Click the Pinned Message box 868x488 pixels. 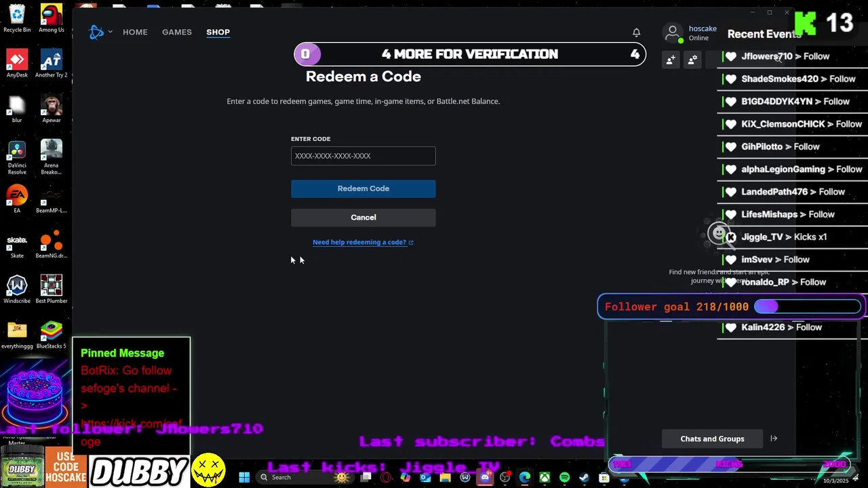[x=131, y=396]
